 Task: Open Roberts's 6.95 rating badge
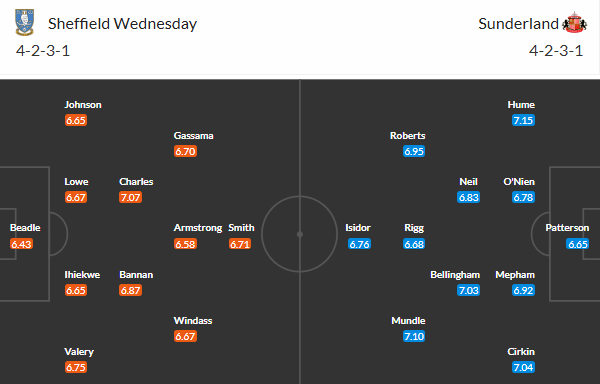tap(414, 151)
